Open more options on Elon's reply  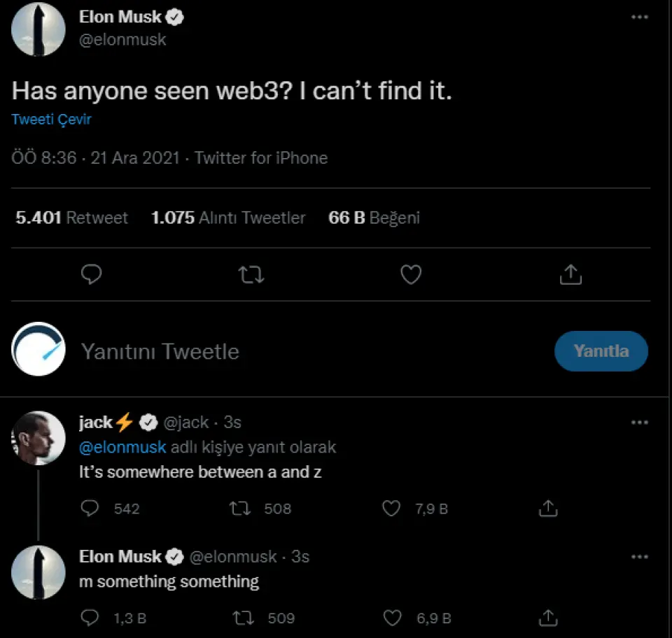click(640, 557)
